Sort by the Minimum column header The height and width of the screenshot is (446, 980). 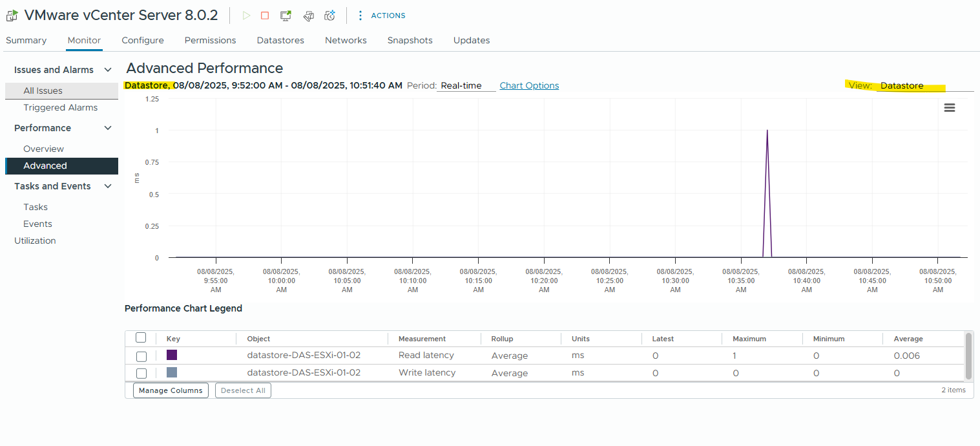point(829,339)
